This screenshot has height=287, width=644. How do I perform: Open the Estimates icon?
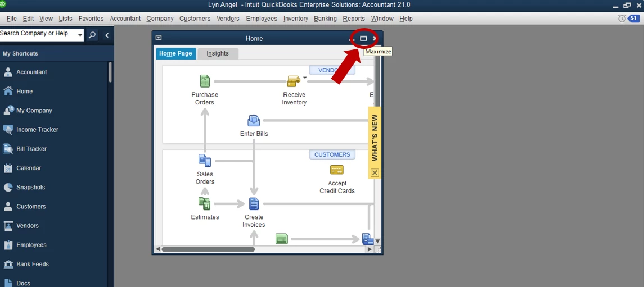[x=205, y=203]
